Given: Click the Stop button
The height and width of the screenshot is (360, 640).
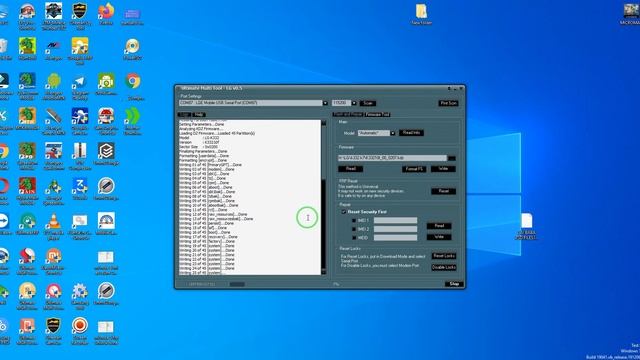Looking at the screenshot, I should tap(454, 284).
